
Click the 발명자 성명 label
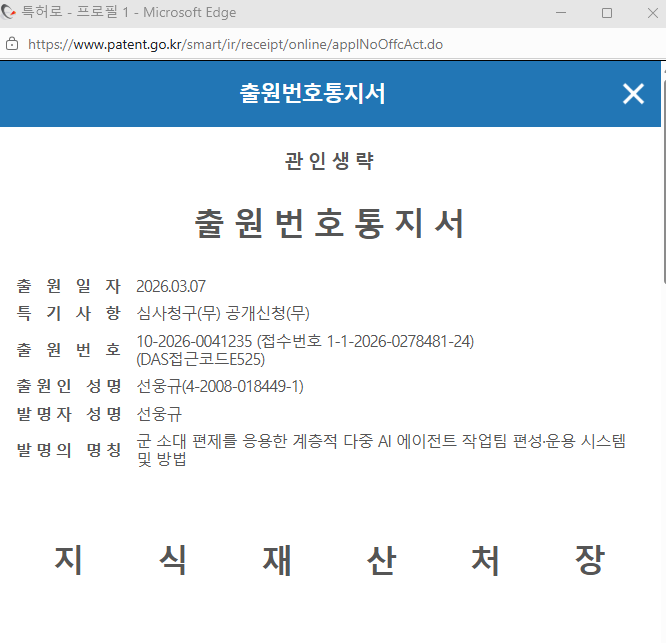69,414
